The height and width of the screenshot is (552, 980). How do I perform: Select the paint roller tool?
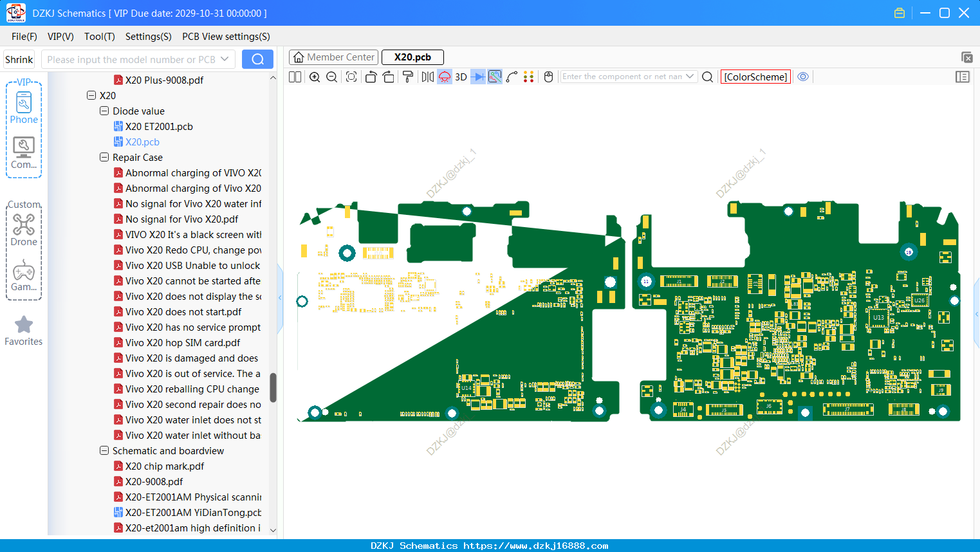click(x=407, y=77)
